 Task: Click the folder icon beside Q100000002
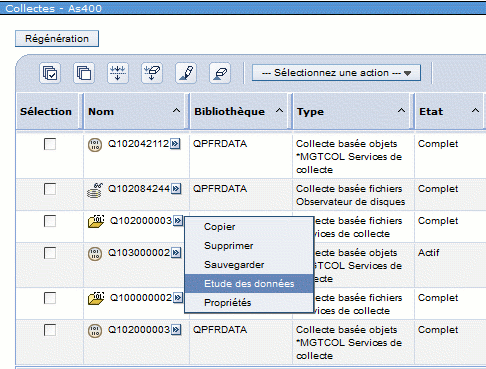click(x=96, y=298)
